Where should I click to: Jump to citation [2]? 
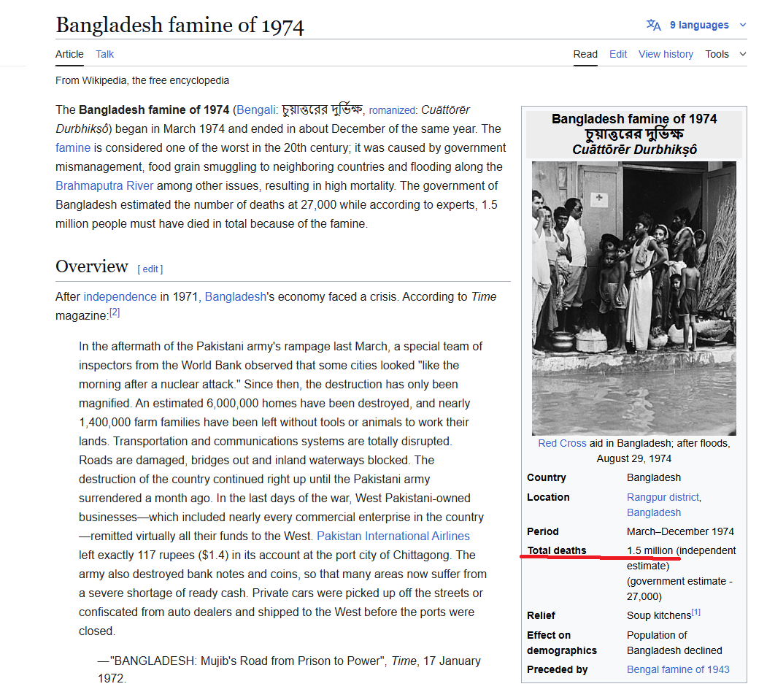[115, 312]
